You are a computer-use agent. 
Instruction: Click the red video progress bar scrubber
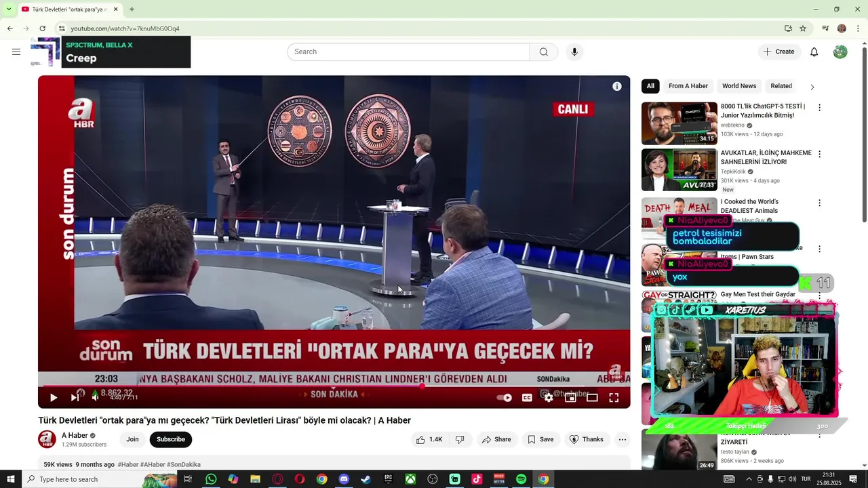422,386
